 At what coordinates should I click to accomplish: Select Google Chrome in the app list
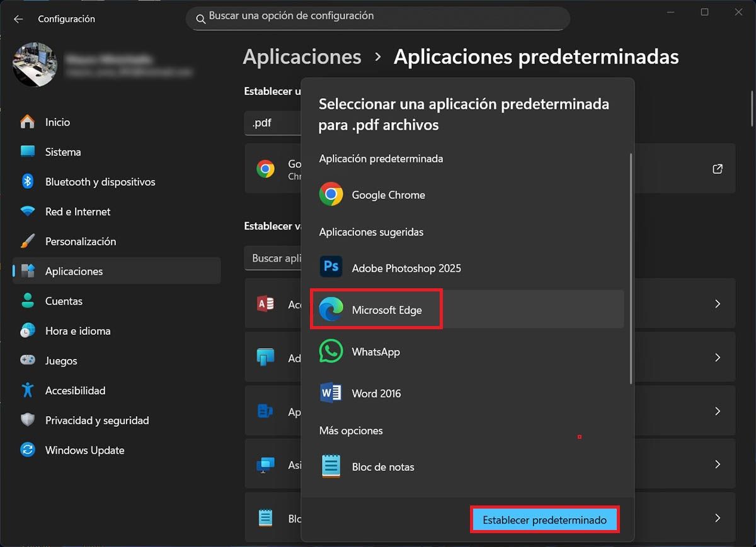(387, 195)
